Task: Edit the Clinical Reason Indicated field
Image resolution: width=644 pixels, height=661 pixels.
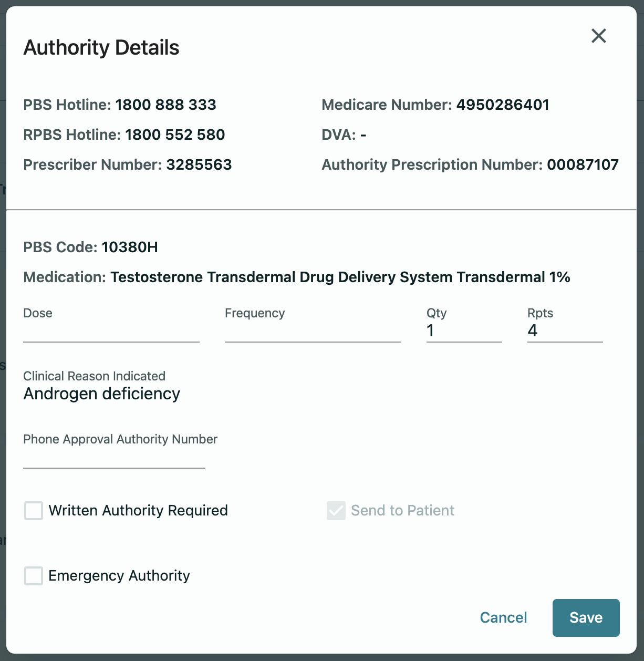Action: coord(102,394)
